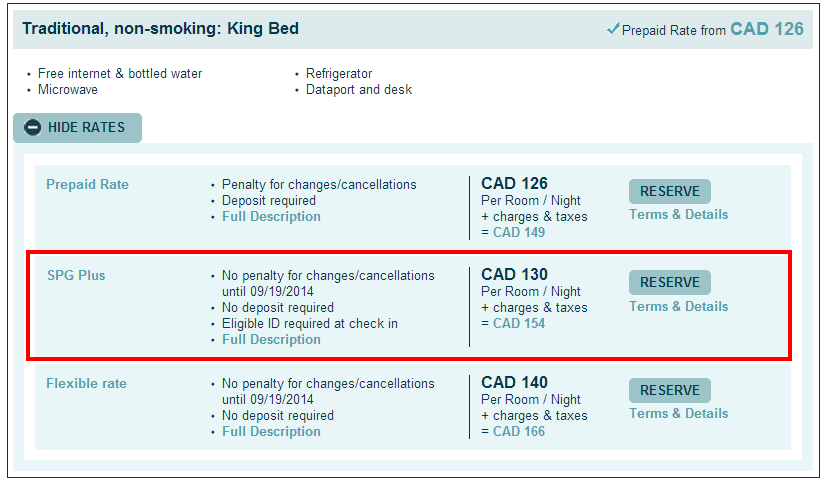Screen dimensions: 826x479
Task: Click the minus icon beside Hide Rates
Action: tap(32, 128)
